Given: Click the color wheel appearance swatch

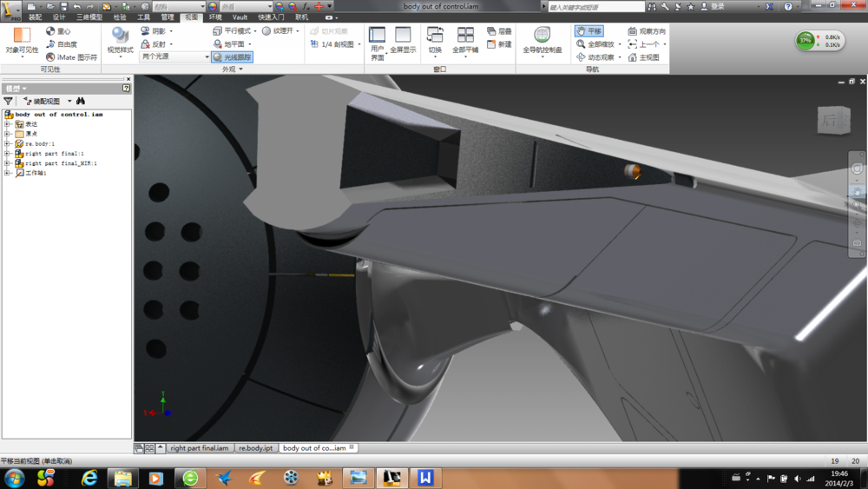Looking at the screenshot, I should point(213,7).
